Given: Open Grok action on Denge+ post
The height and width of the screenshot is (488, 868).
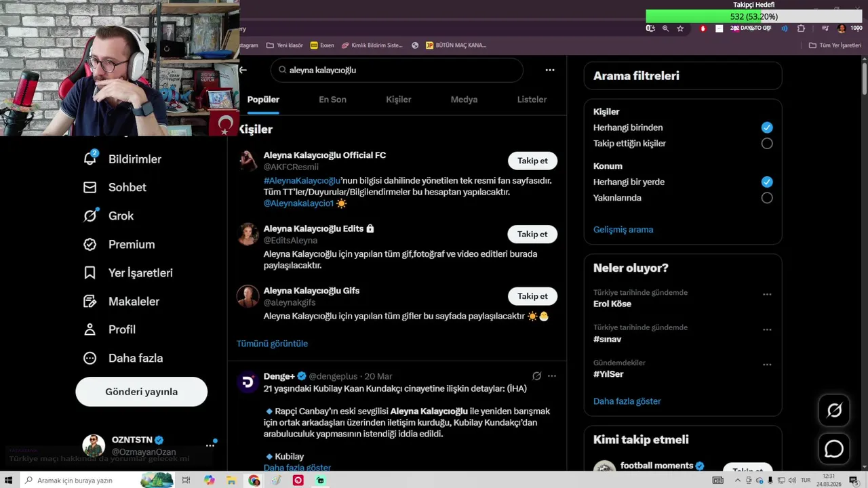Looking at the screenshot, I should click(536, 376).
